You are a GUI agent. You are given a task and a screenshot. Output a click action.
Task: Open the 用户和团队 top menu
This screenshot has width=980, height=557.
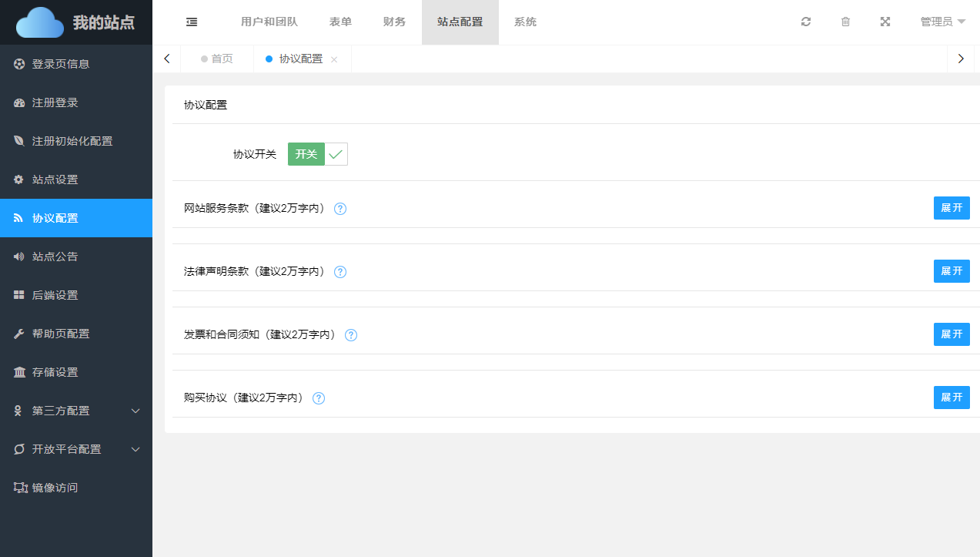[x=269, y=22]
